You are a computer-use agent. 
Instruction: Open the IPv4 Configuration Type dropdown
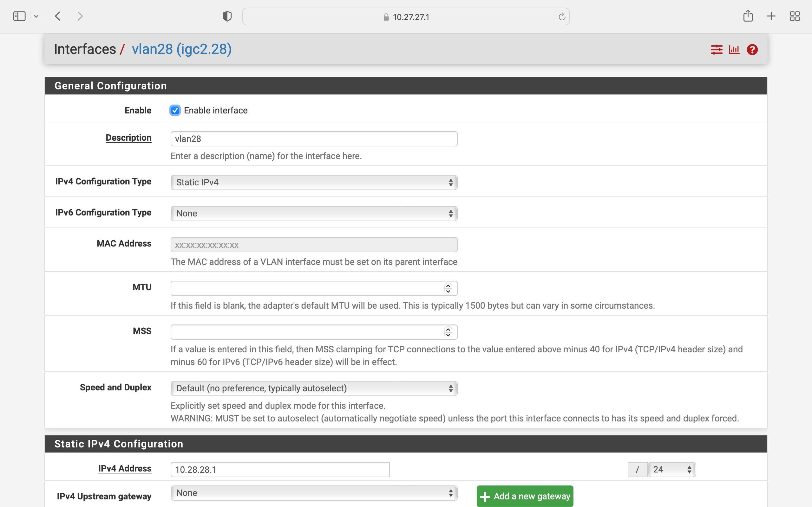[313, 183]
